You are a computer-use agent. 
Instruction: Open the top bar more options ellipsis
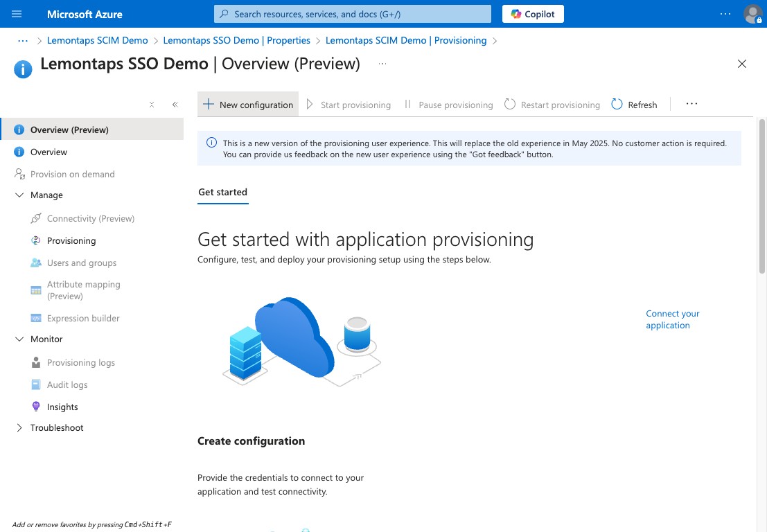725,14
